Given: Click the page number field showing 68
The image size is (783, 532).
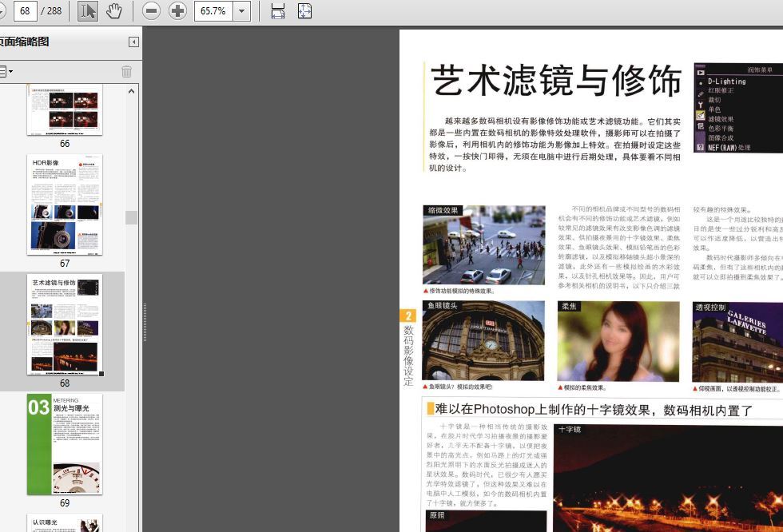Looking at the screenshot, I should pos(25,11).
